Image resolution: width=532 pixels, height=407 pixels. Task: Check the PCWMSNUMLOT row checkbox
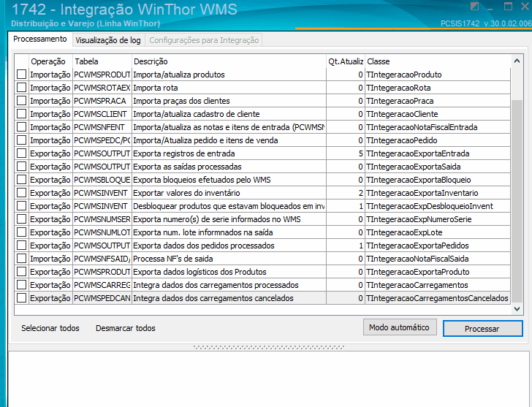(x=22, y=232)
